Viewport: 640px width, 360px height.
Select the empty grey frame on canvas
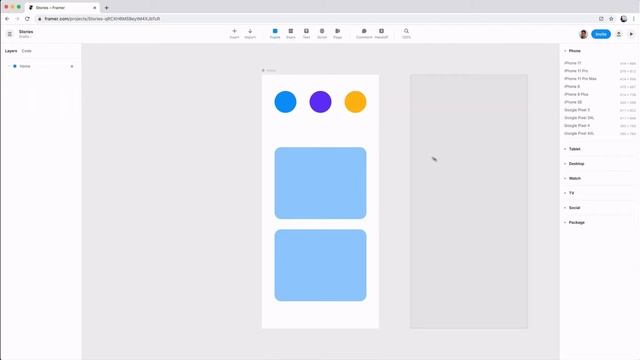(x=469, y=201)
